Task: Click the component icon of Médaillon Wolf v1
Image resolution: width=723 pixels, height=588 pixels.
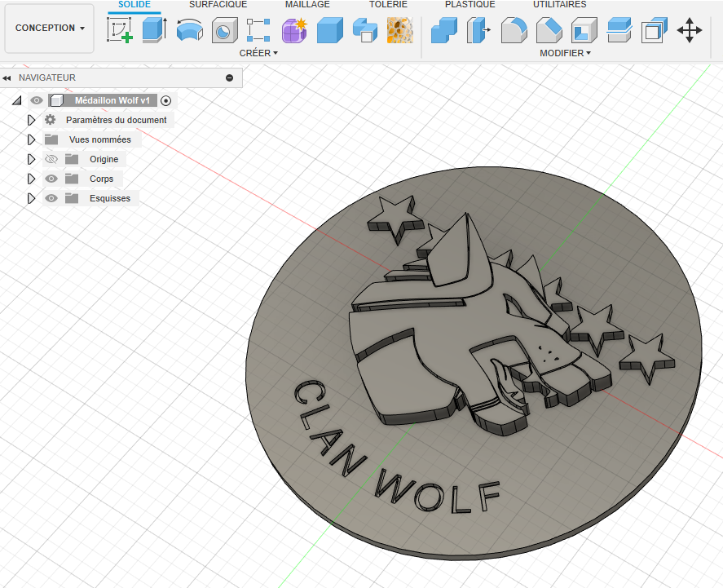Action: click(57, 100)
